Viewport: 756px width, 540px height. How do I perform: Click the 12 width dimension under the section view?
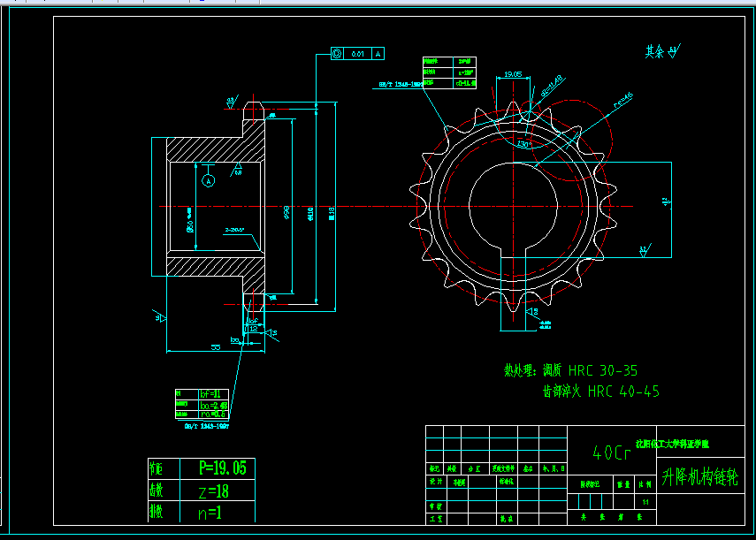254,329
